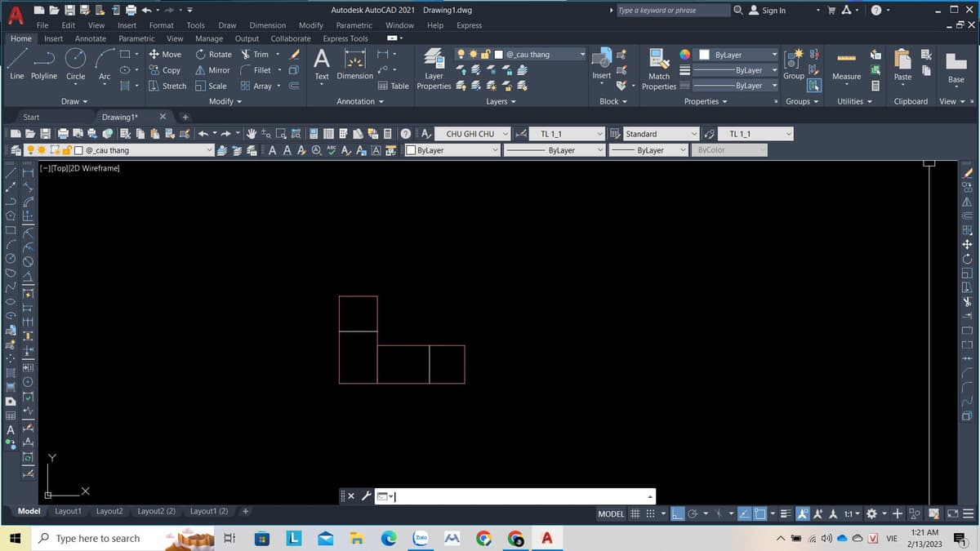Select the Arc tool
Viewport: 980px width, 551px height.
click(x=105, y=64)
